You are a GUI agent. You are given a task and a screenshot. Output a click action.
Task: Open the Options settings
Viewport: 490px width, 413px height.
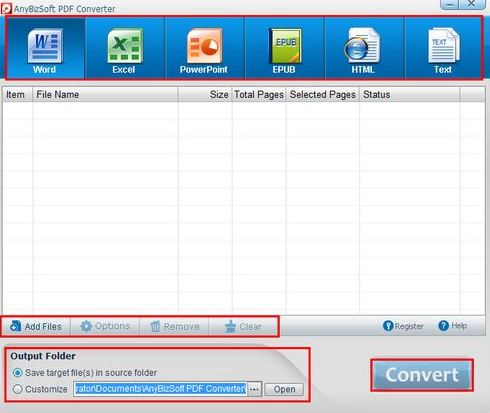105,326
